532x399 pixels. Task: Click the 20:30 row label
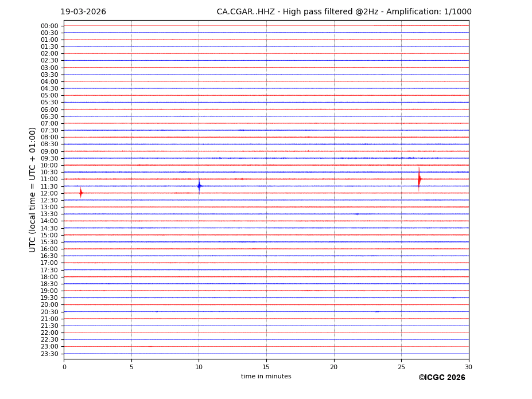(x=49, y=312)
